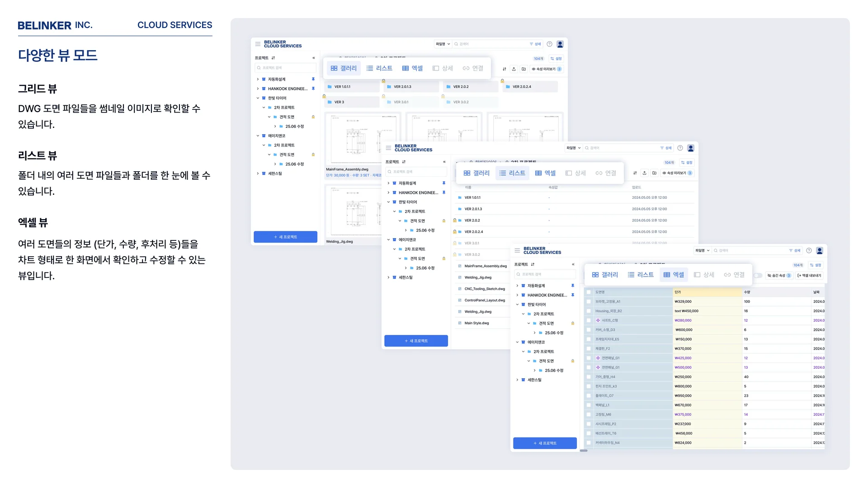Viewport: 868px width, 488px height.
Task: Switch to 갤러리 tab in the Excel window
Action: [604, 275]
